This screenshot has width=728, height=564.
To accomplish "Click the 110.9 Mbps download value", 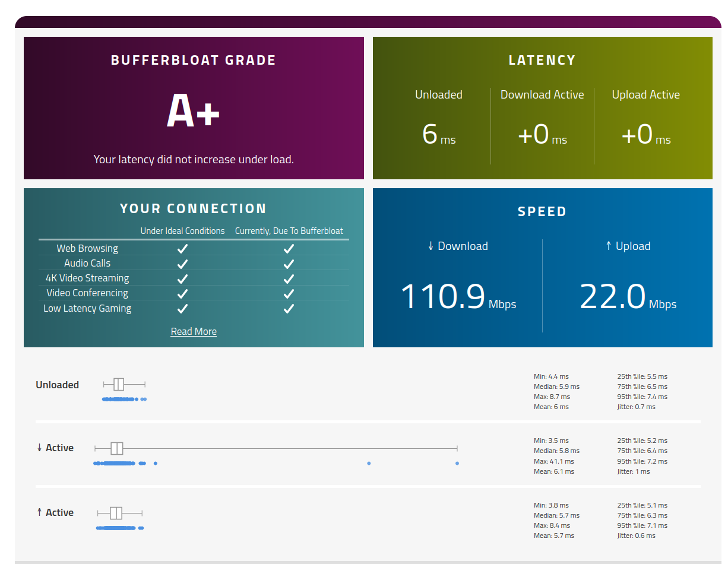I will click(x=458, y=296).
